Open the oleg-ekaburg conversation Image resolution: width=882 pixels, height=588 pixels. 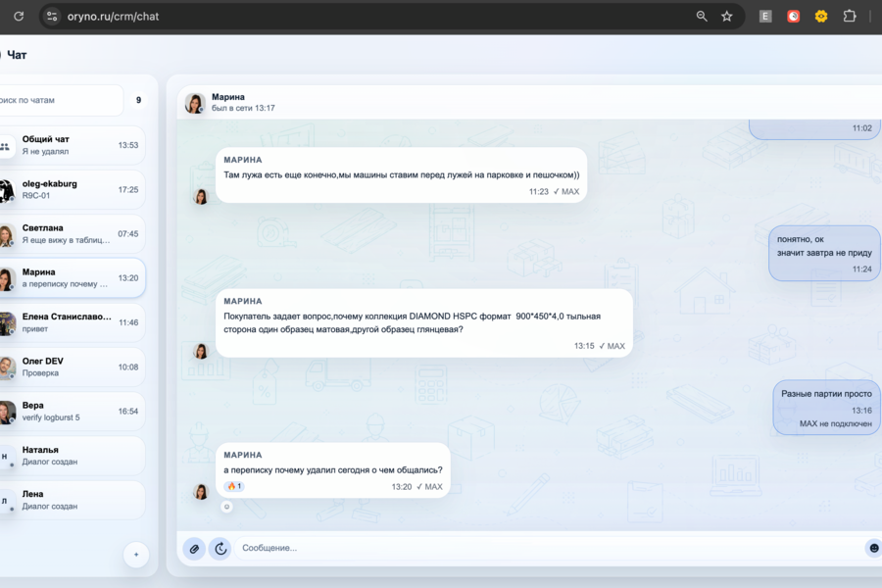72,189
